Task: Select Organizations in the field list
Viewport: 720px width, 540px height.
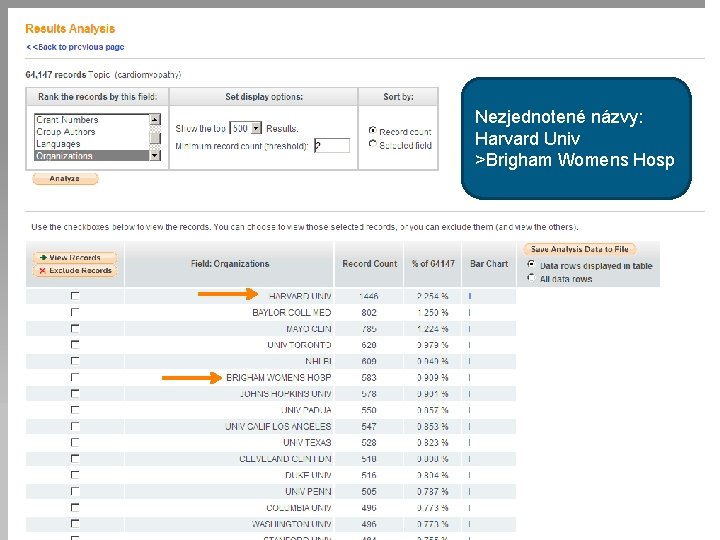Action: [x=91, y=156]
